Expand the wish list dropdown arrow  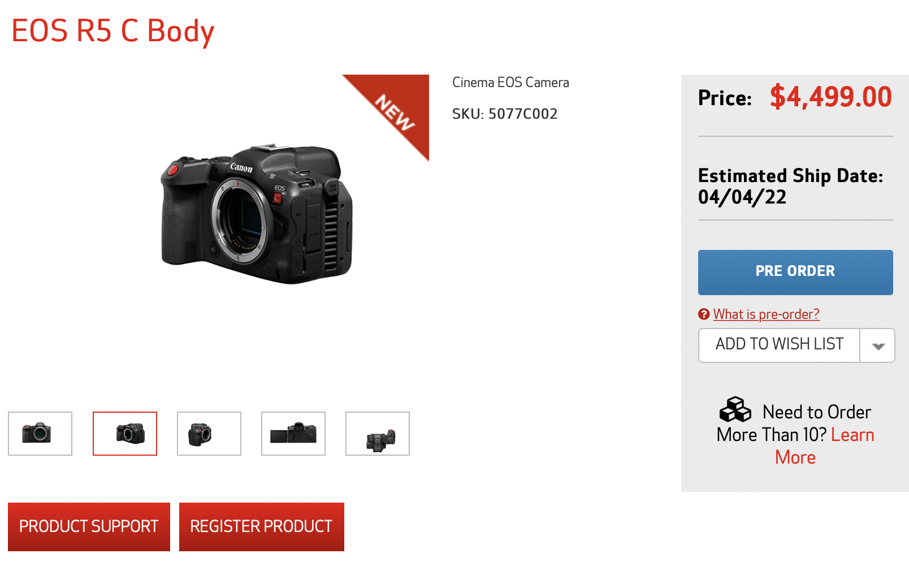pyautogui.click(x=877, y=345)
